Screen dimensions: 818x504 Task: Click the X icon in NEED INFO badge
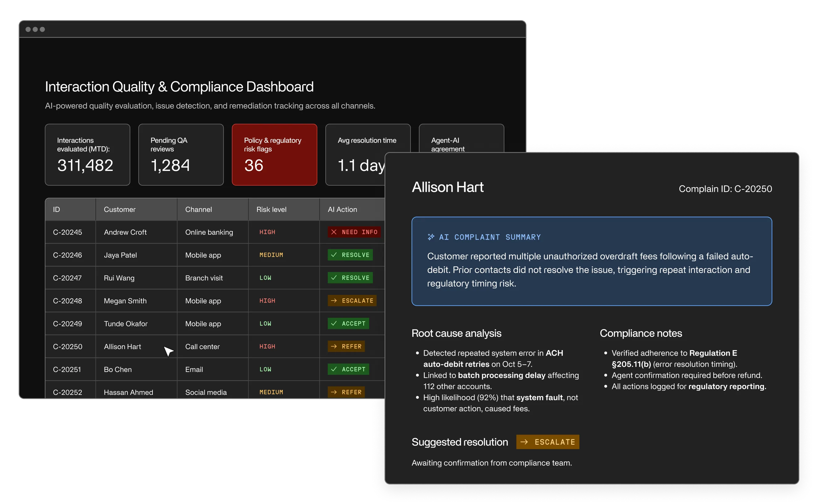pyautogui.click(x=334, y=232)
